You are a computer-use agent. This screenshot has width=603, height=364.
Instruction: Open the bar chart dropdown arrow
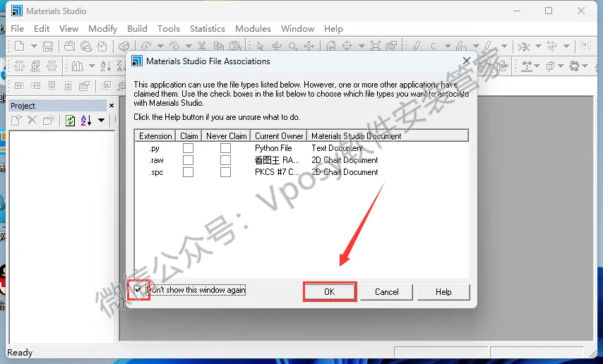click(92, 66)
